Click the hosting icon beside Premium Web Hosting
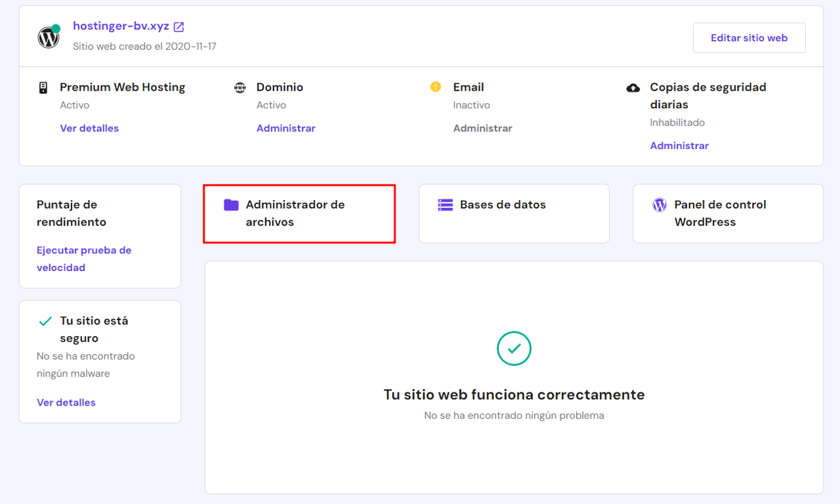Image resolution: width=840 pixels, height=504 pixels. coord(42,87)
